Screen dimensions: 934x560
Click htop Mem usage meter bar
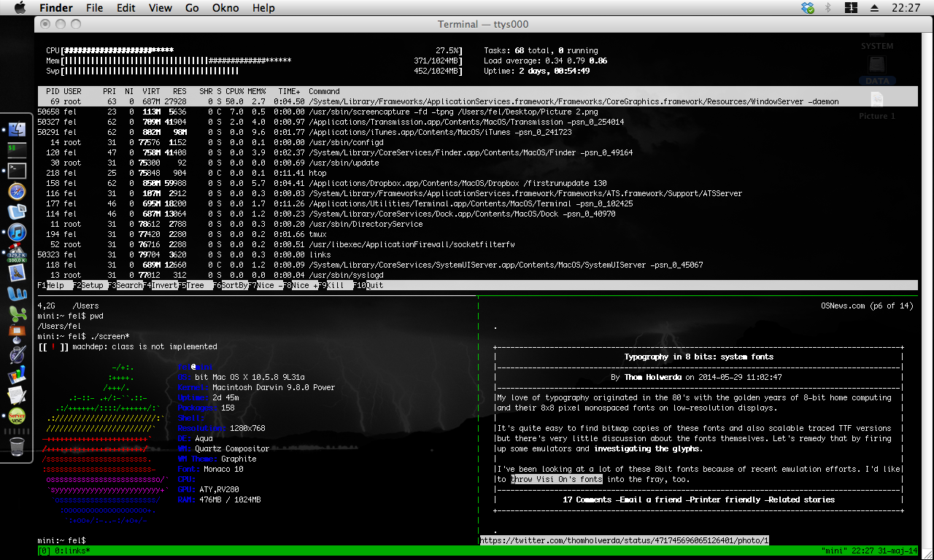coord(254,61)
